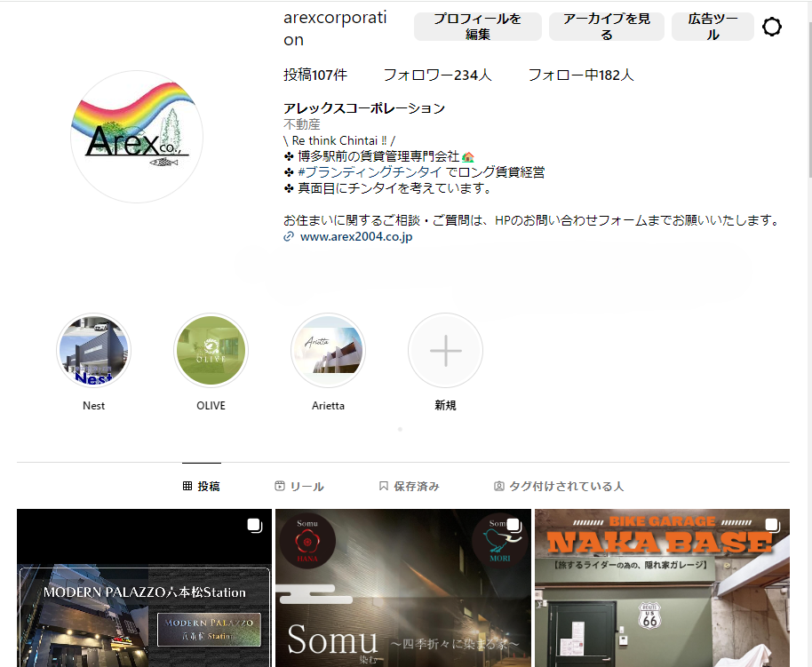Click the #ブランディングチンタイ hashtag
Screen dimensions: 812x667
pyautogui.click(x=370, y=172)
